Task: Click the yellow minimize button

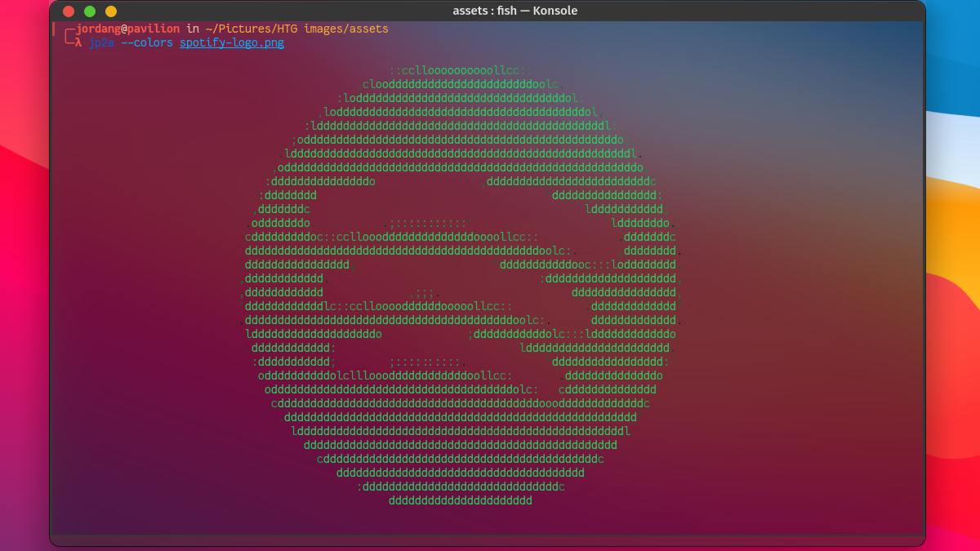Action: pyautogui.click(x=110, y=11)
